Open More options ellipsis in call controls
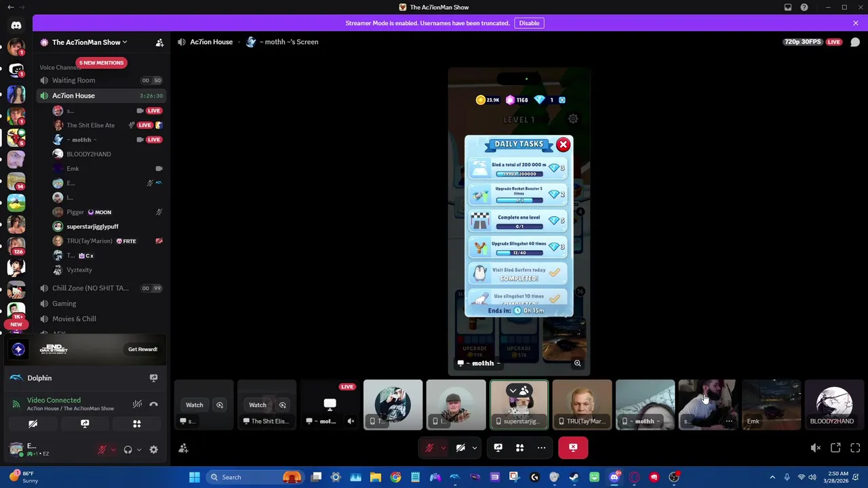 (541, 447)
